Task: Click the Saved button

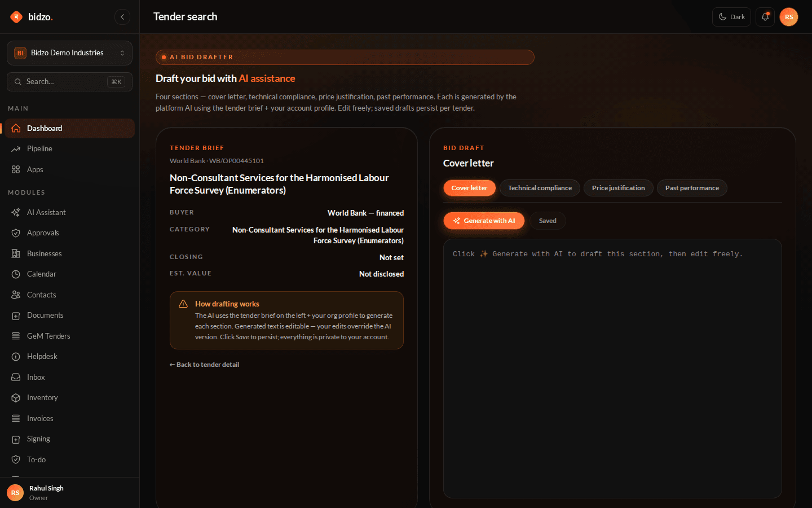Action: point(548,221)
